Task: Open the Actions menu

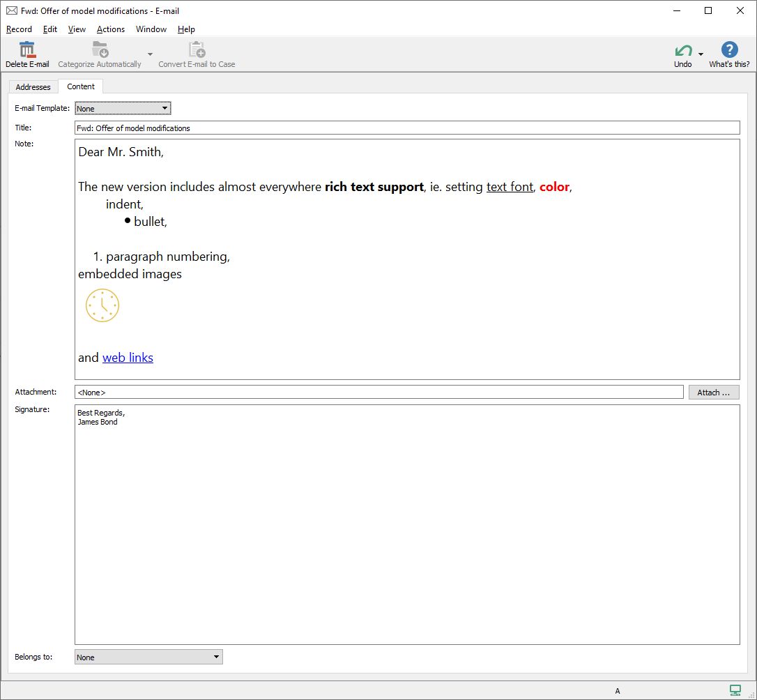Action: pos(110,29)
